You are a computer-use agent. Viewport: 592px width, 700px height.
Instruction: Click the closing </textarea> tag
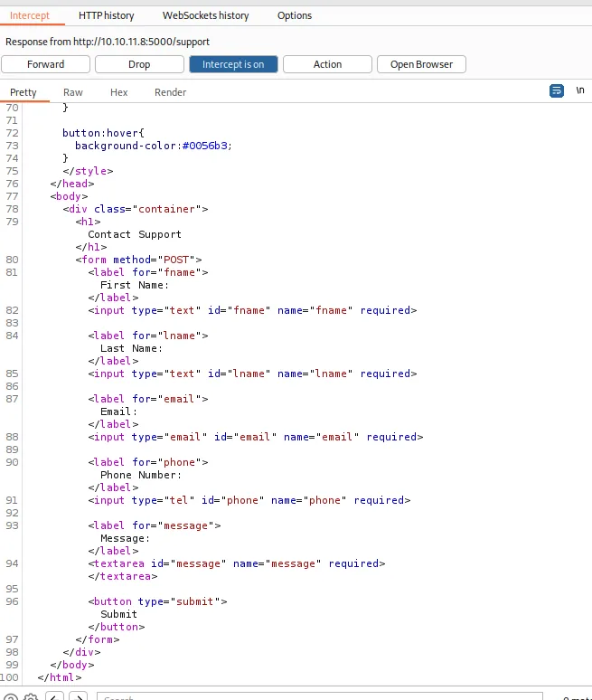123,576
